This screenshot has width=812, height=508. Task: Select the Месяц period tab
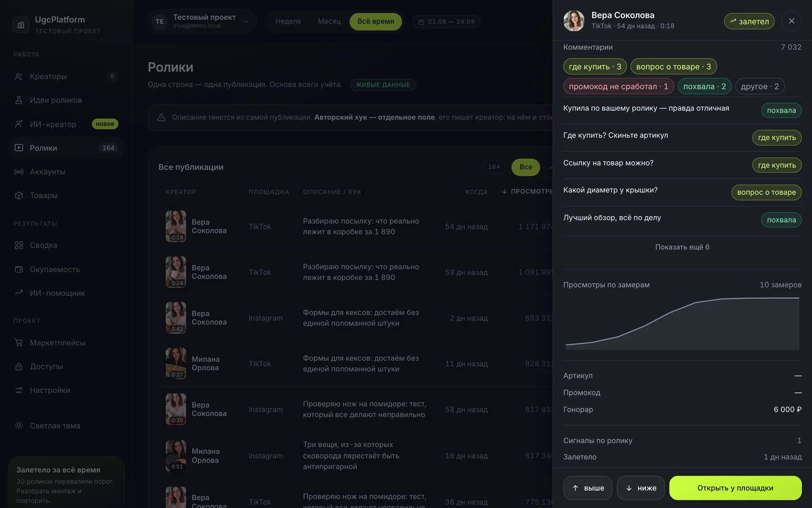coord(329,21)
